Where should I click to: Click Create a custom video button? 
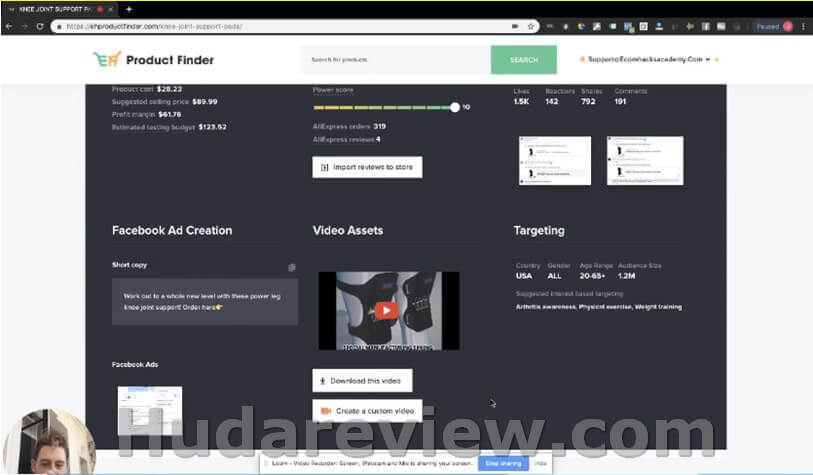click(x=367, y=411)
